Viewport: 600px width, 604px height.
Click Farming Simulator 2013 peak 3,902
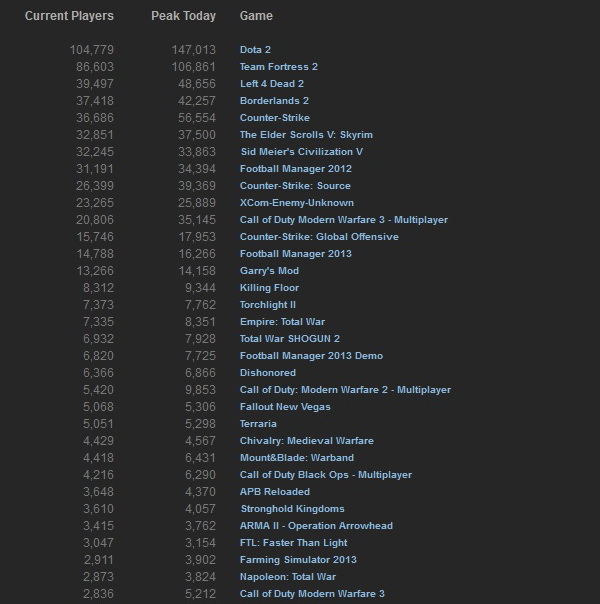(200, 560)
